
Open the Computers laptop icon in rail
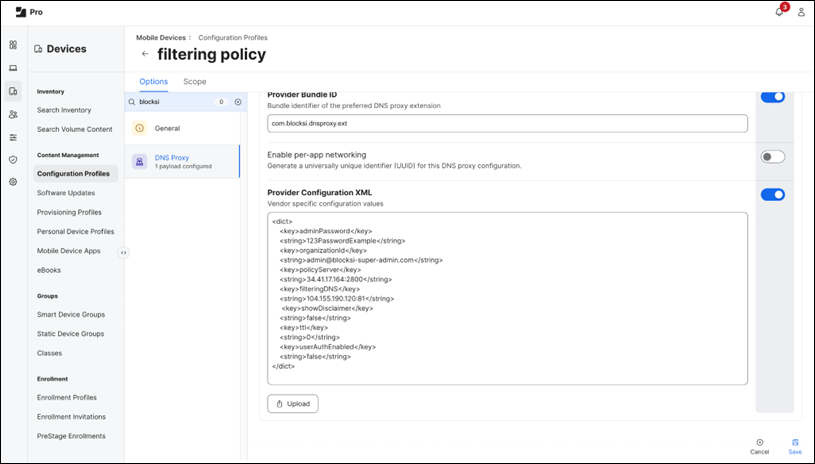14,68
